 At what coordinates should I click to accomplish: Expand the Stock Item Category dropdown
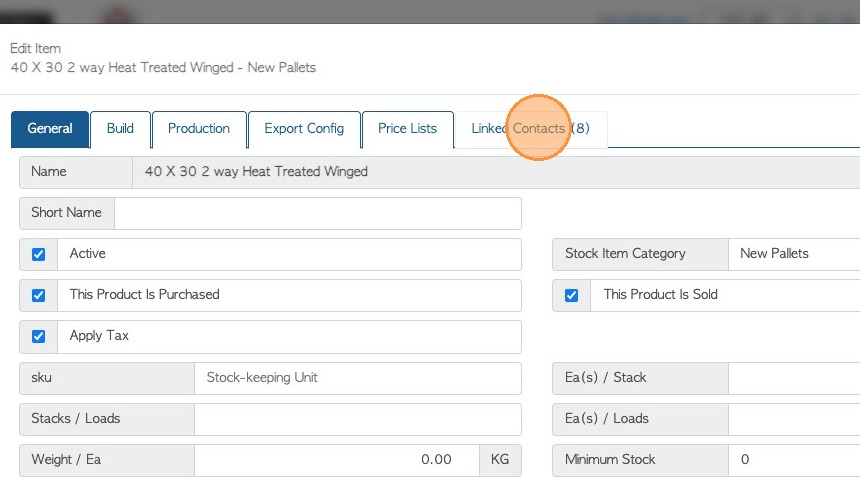point(795,254)
